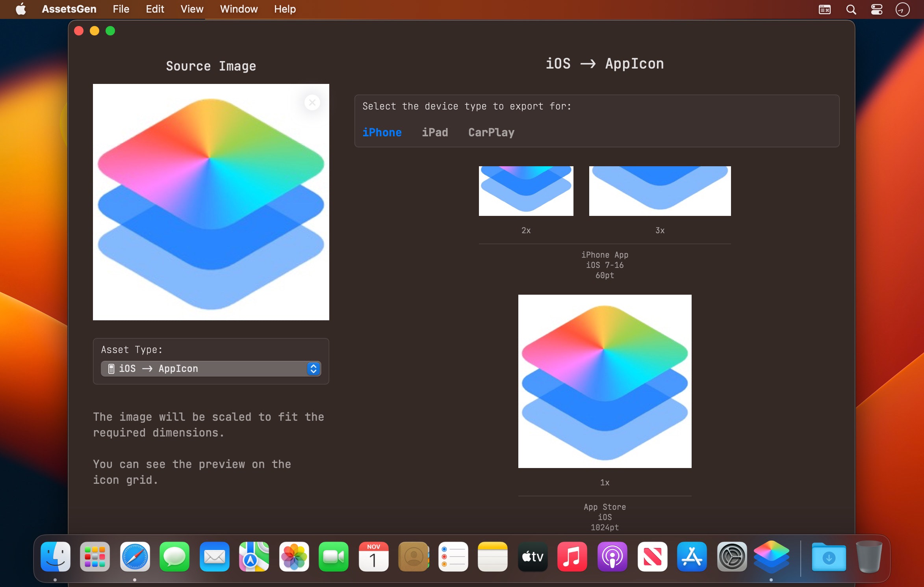Open the Edit menu
The image size is (924, 587).
pyautogui.click(x=155, y=9)
